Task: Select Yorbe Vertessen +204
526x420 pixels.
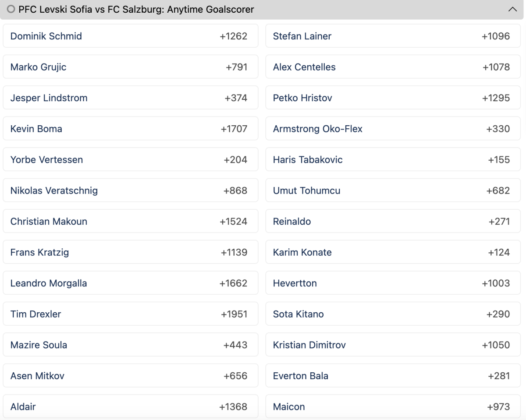Action: point(131,159)
